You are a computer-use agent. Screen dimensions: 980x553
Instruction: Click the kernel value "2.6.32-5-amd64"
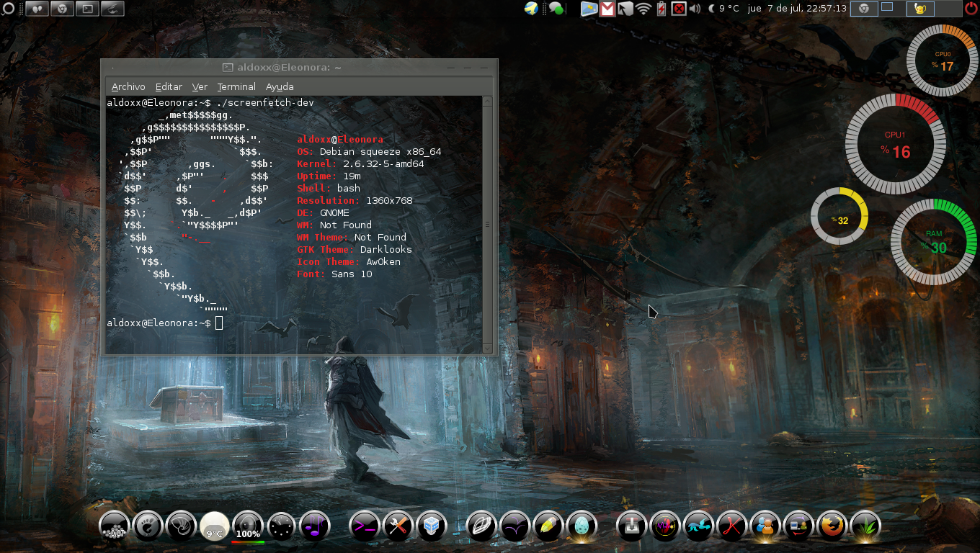click(x=383, y=164)
